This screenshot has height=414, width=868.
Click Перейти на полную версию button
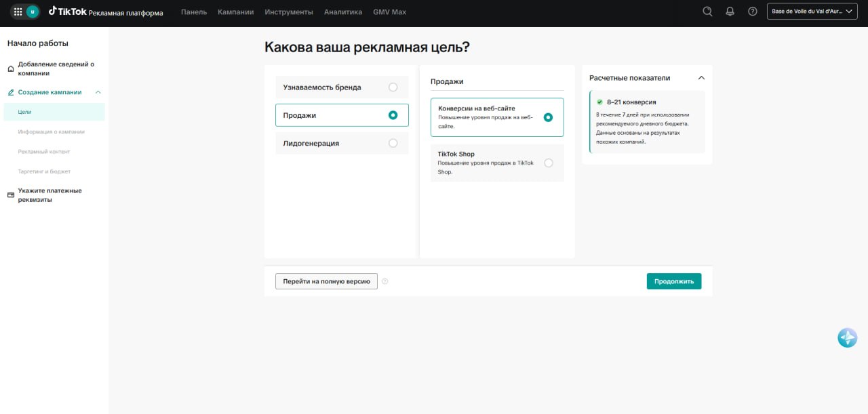326,281
